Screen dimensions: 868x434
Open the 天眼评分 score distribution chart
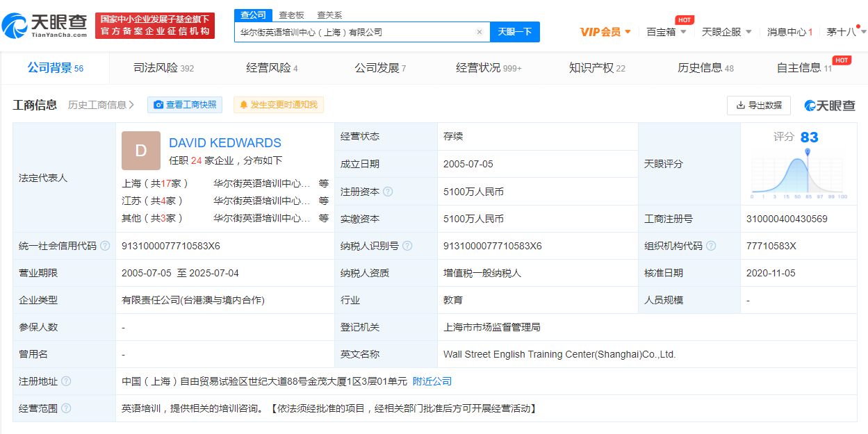(799, 174)
